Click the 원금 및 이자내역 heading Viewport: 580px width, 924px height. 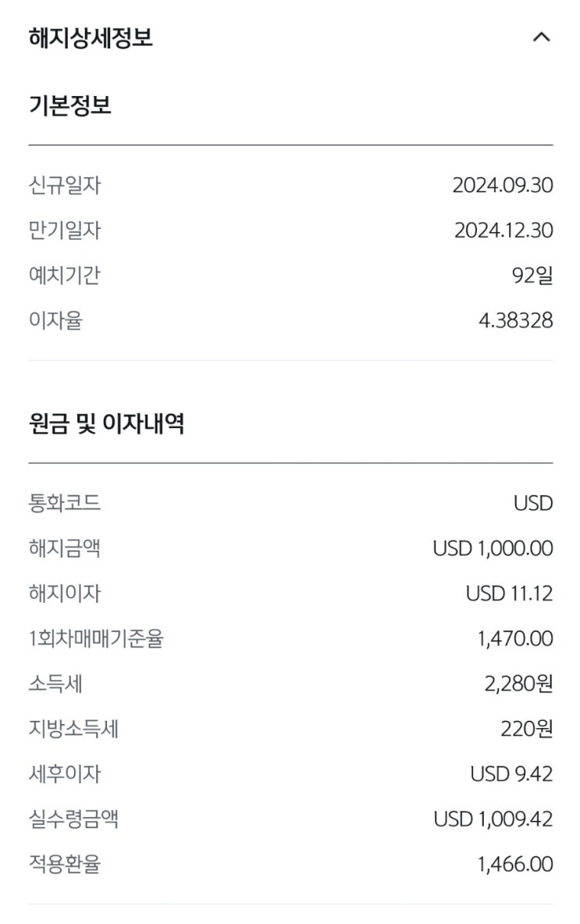click(107, 425)
